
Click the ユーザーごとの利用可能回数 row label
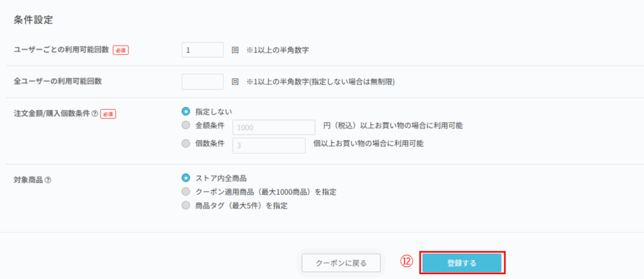point(61,50)
